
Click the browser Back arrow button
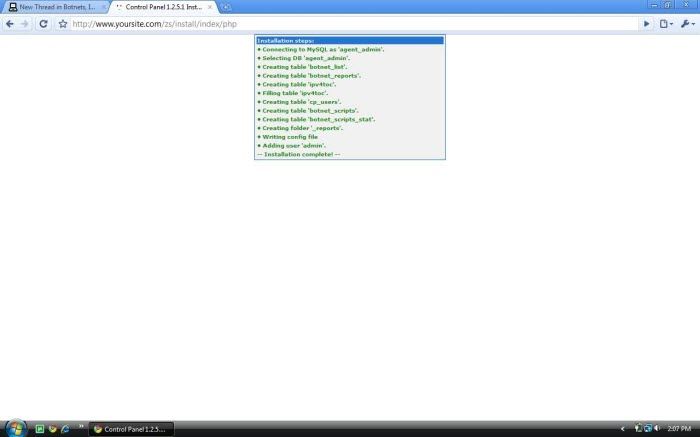(x=10, y=23)
